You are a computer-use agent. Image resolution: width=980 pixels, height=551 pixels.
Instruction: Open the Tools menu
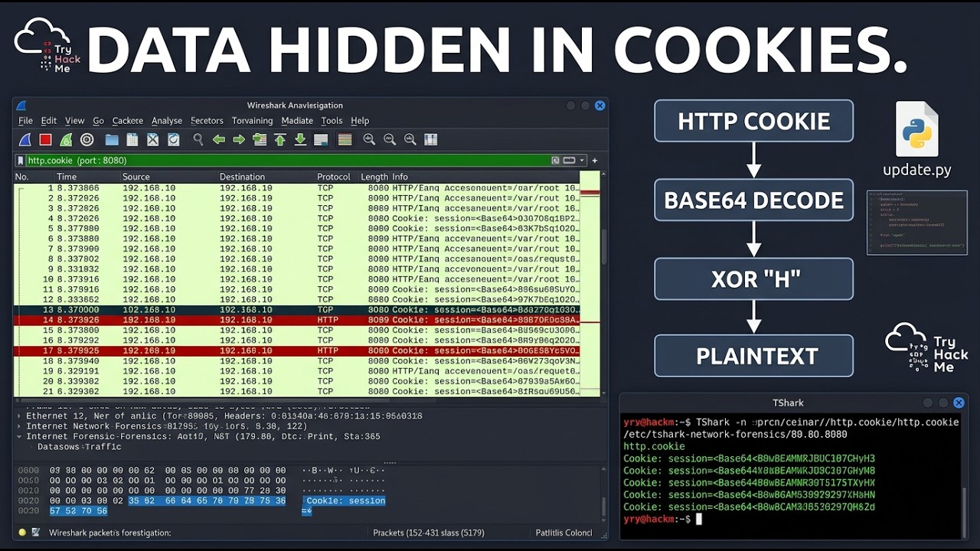point(332,121)
